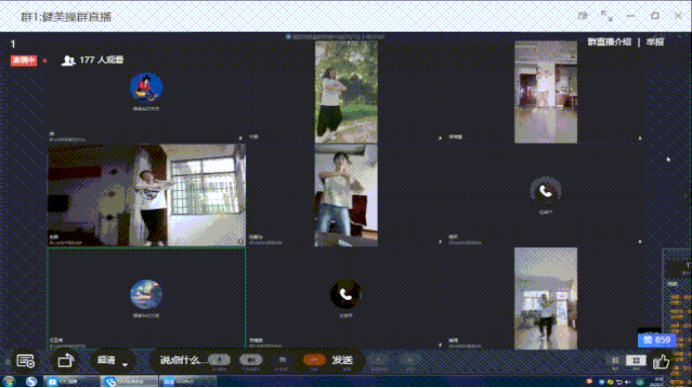Open the 群直播介绍 link
The width and height of the screenshot is (692, 388).
tap(609, 42)
